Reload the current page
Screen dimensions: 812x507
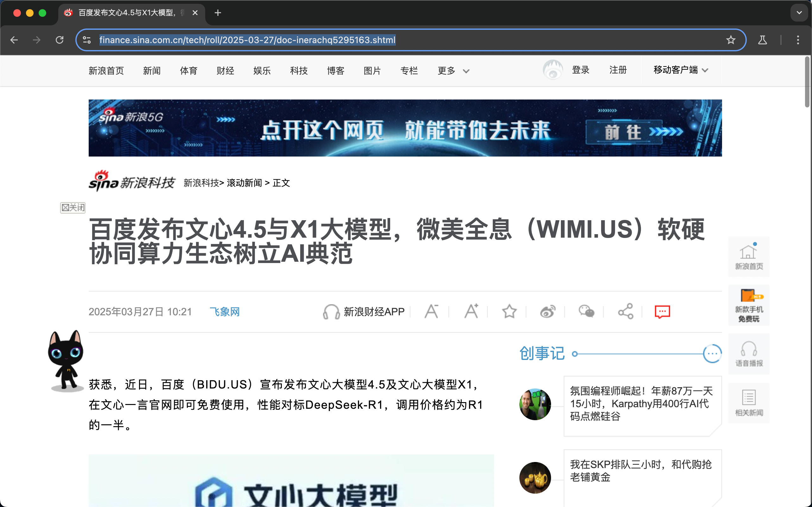[x=59, y=40]
